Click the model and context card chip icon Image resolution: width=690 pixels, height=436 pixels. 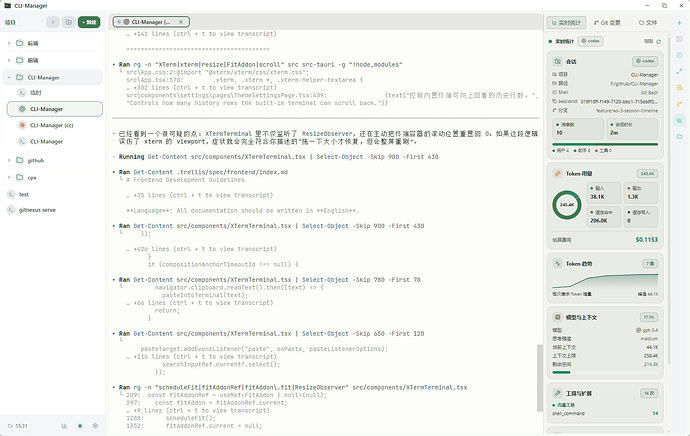point(558,317)
